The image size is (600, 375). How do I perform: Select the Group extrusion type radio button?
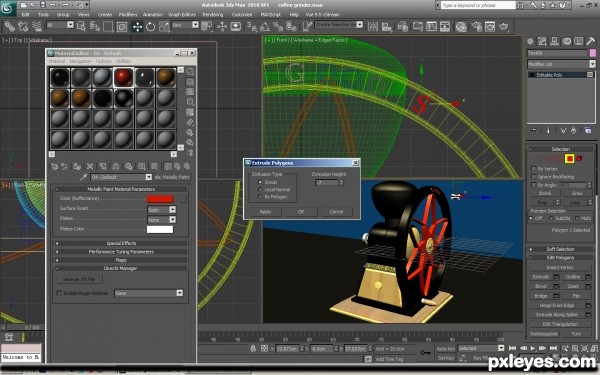click(260, 182)
